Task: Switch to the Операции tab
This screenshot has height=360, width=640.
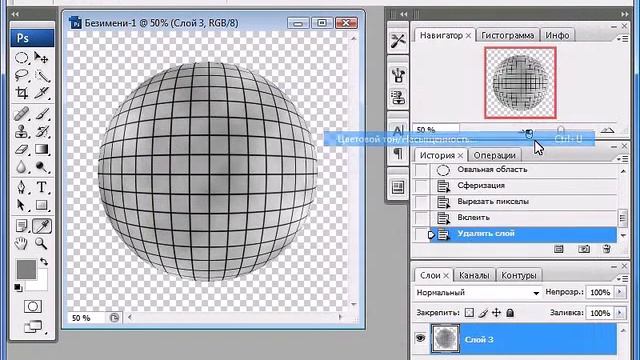Action: coord(494,156)
